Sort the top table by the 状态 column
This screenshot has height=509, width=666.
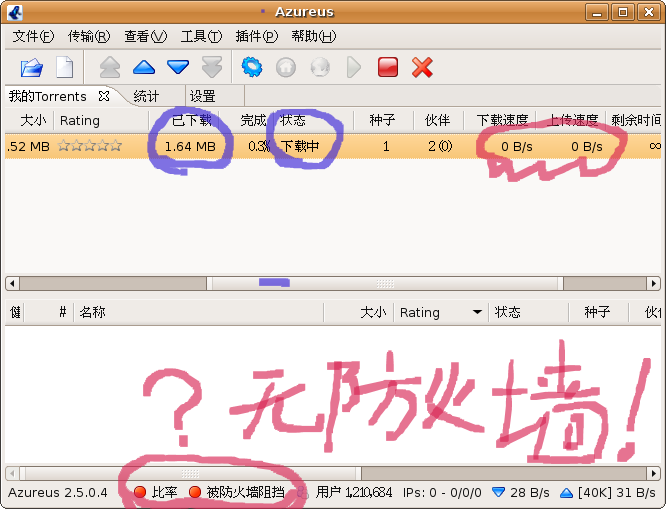313,120
